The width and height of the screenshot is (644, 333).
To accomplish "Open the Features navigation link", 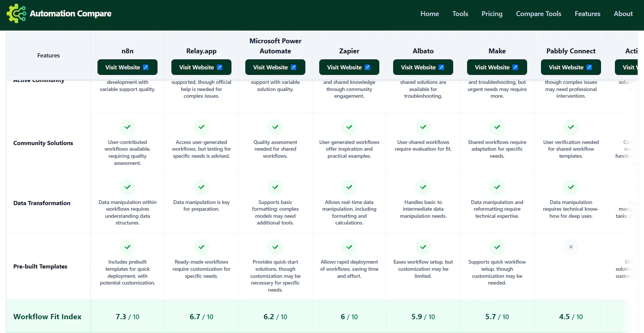I will click(x=588, y=14).
